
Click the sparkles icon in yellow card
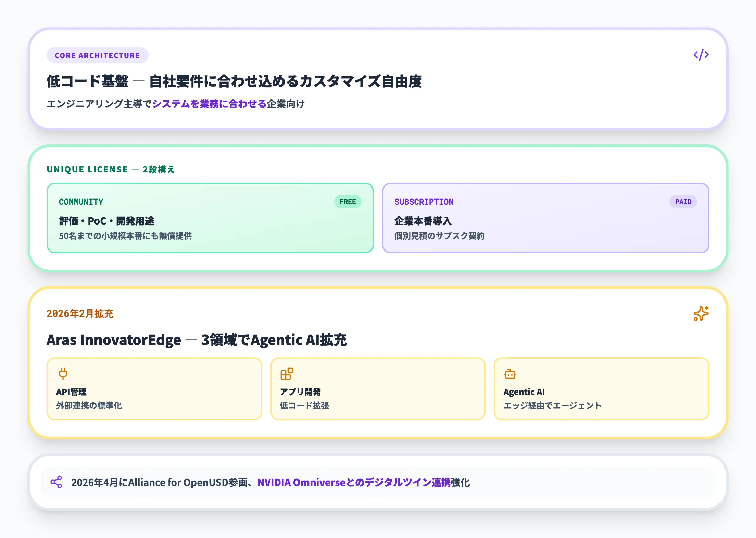pyautogui.click(x=701, y=313)
